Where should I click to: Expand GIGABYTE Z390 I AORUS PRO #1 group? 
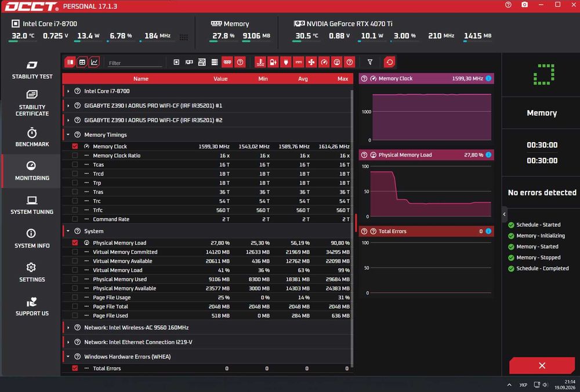tap(68, 106)
